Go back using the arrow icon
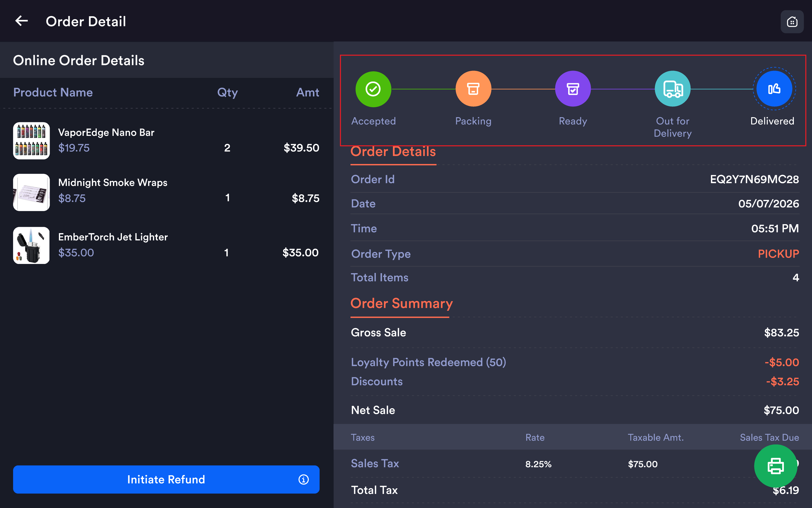Viewport: 812px width, 508px height. [22, 21]
